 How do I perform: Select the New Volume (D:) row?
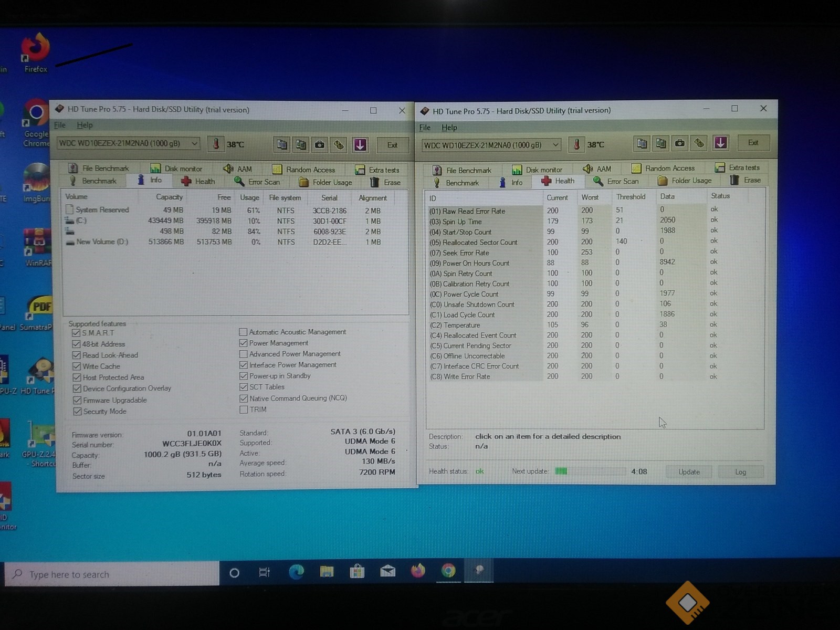click(x=235, y=242)
